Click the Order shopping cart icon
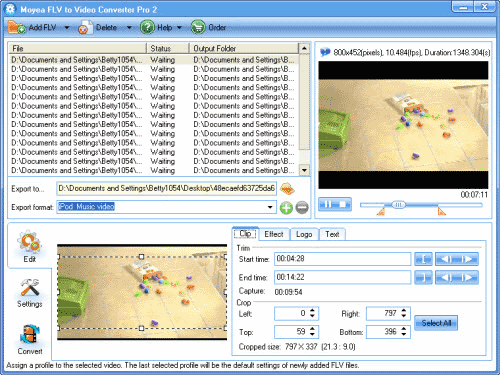 point(198,27)
